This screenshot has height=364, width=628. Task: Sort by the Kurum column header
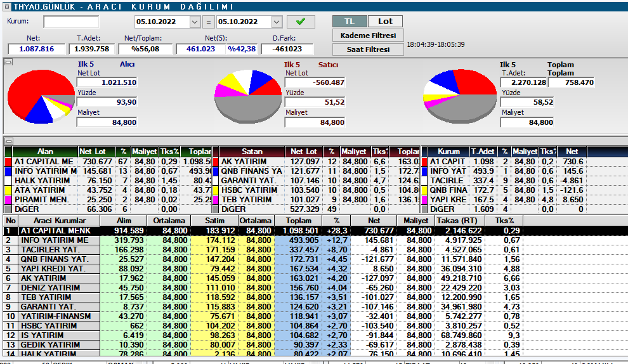click(448, 152)
